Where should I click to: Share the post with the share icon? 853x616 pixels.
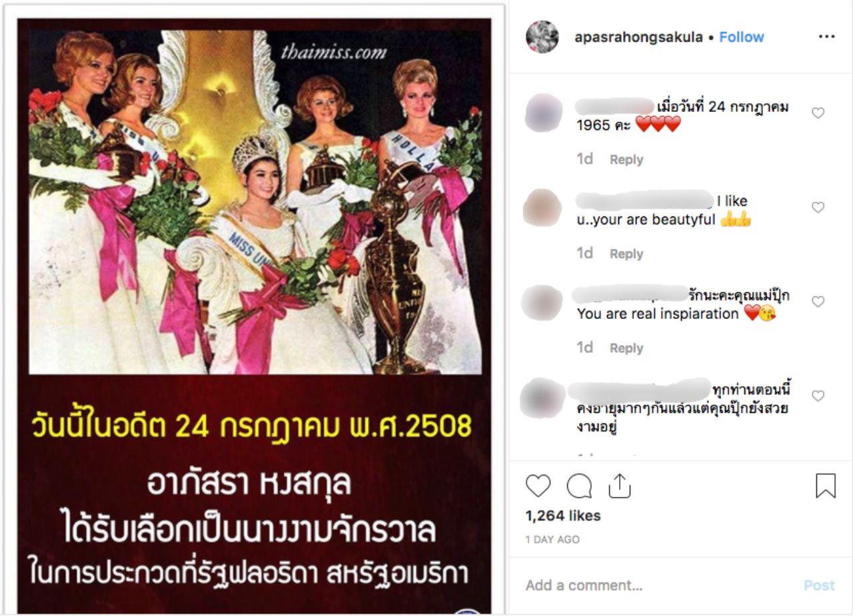pos(619,486)
